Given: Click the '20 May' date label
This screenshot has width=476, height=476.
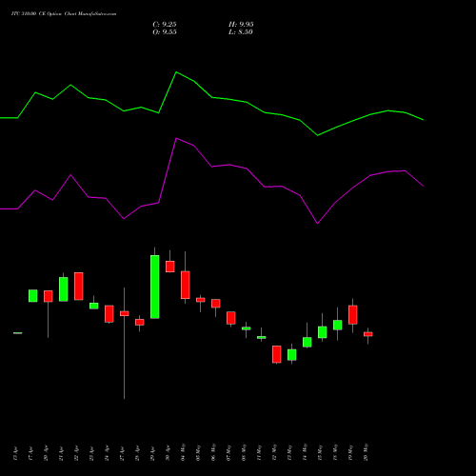Looking at the screenshot, I should [366, 452].
